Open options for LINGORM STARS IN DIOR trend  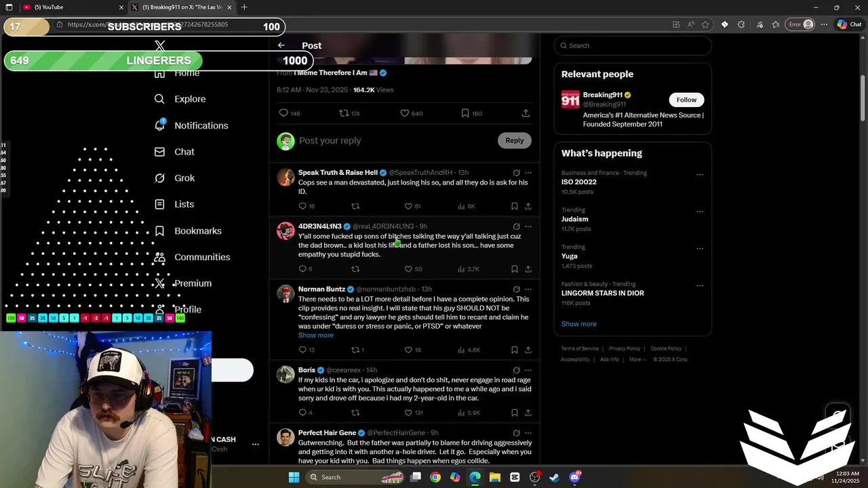pyautogui.click(x=700, y=285)
